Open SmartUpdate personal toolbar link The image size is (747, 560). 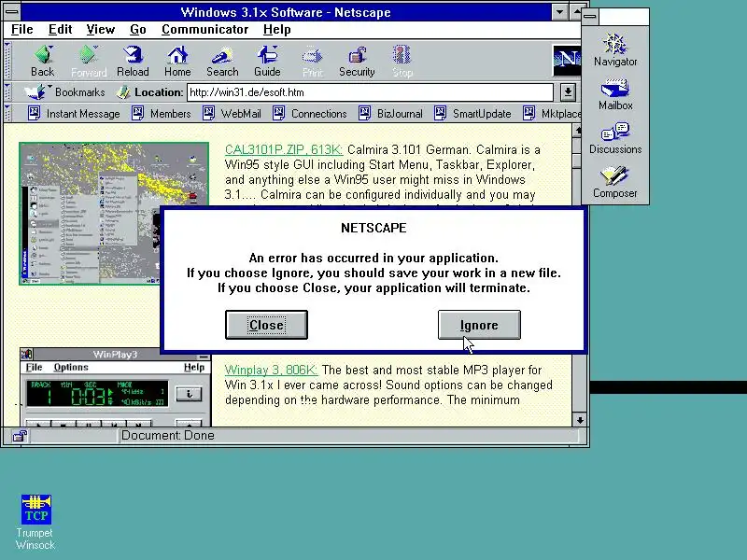(x=472, y=113)
